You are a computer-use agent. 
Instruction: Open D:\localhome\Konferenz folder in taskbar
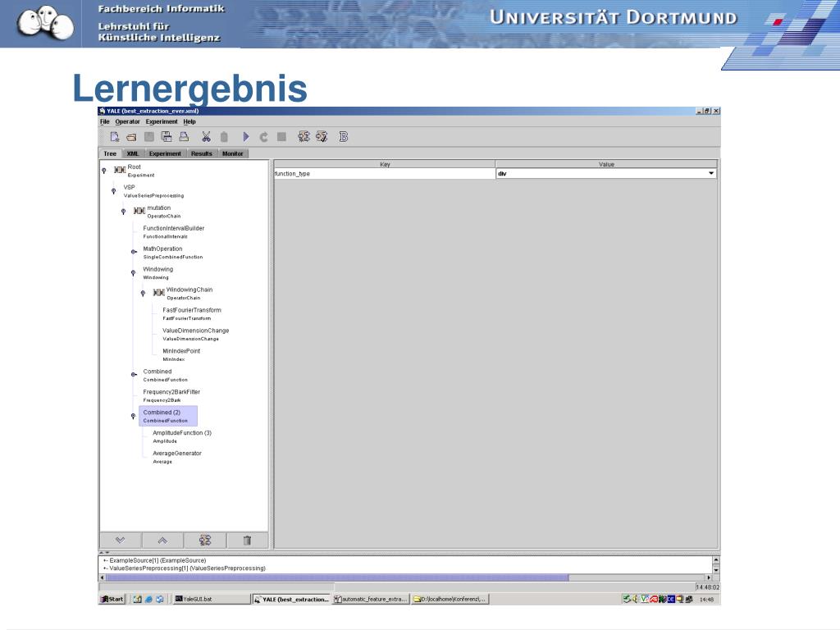pos(450,599)
